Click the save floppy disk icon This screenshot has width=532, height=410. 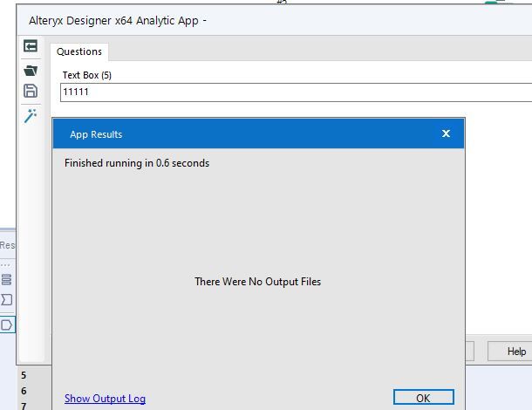click(31, 92)
